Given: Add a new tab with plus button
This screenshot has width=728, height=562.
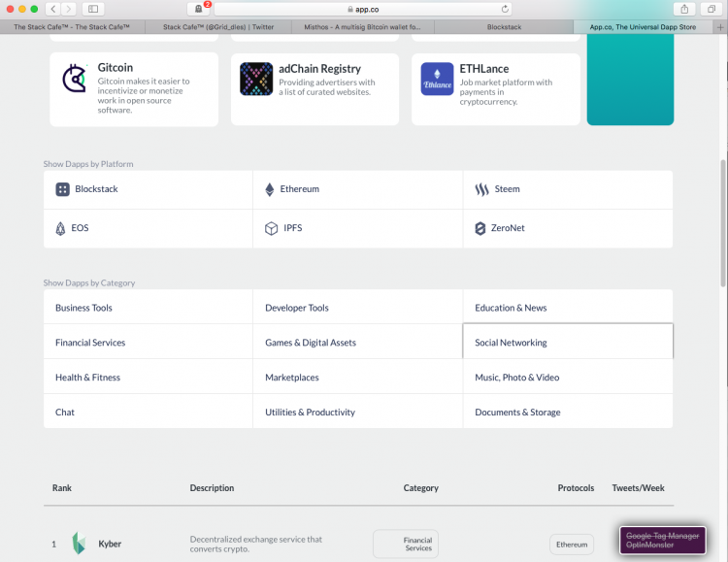Looking at the screenshot, I should [x=720, y=27].
